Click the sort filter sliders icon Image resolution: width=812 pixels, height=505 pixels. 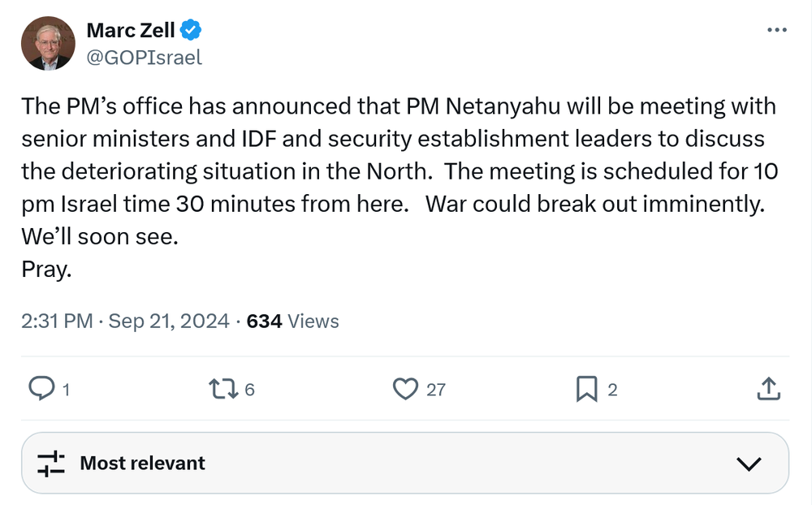[50, 464]
